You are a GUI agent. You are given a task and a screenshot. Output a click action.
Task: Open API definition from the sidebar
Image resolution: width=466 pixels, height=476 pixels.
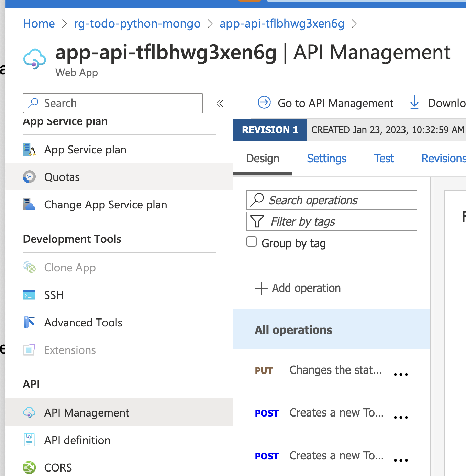[77, 440]
